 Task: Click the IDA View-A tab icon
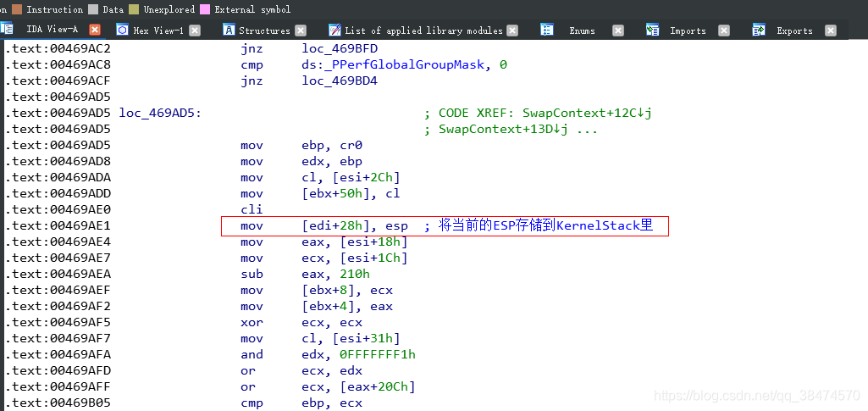[x=7, y=30]
